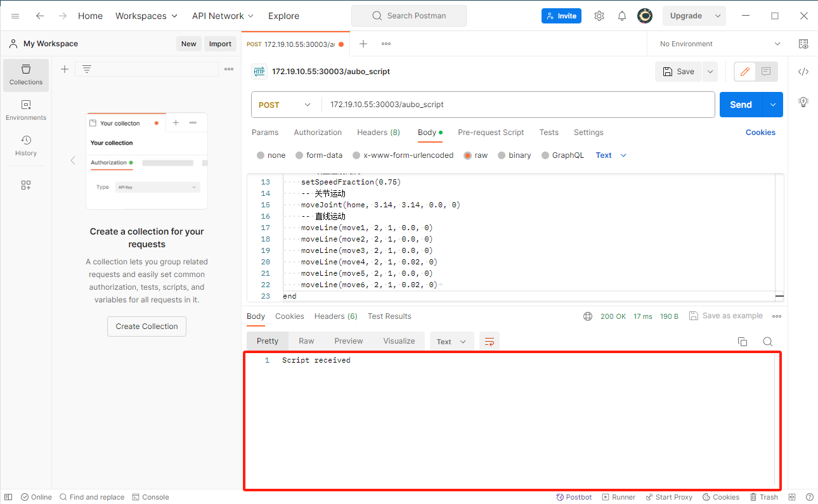Select the GraphQL body type

coord(545,155)
